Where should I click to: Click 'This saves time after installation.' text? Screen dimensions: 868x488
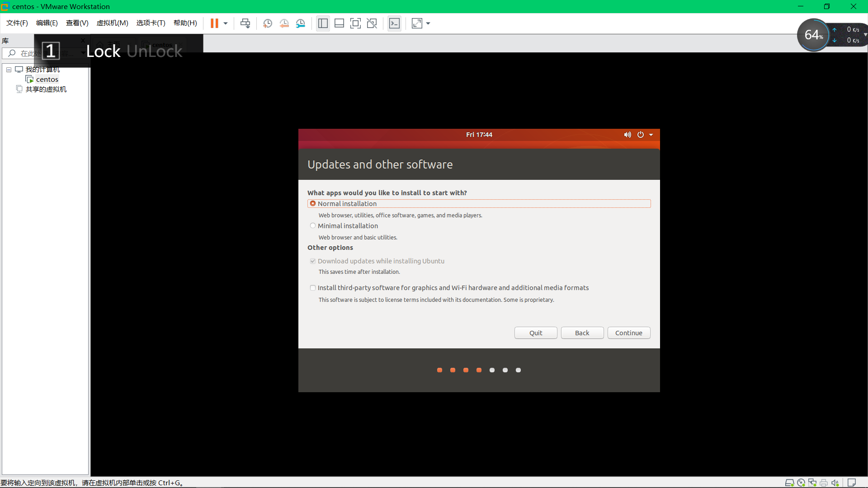(359, 272)
